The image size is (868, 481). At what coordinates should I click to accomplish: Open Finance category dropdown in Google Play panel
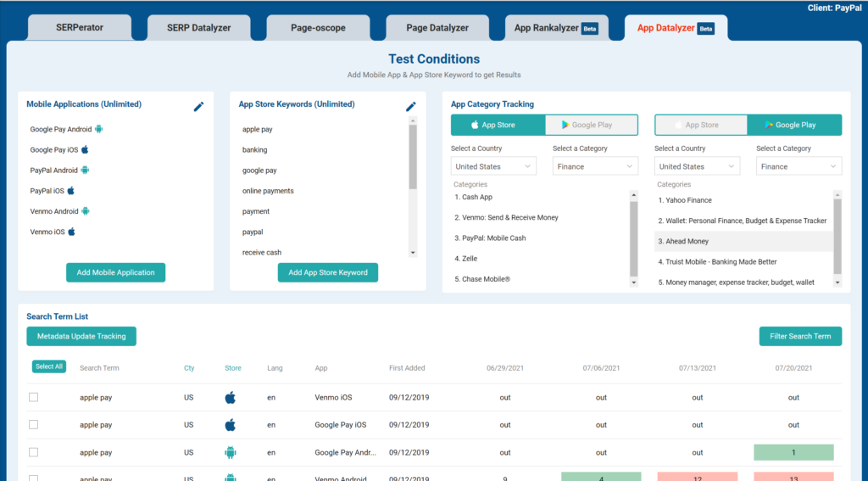[798, 166]
